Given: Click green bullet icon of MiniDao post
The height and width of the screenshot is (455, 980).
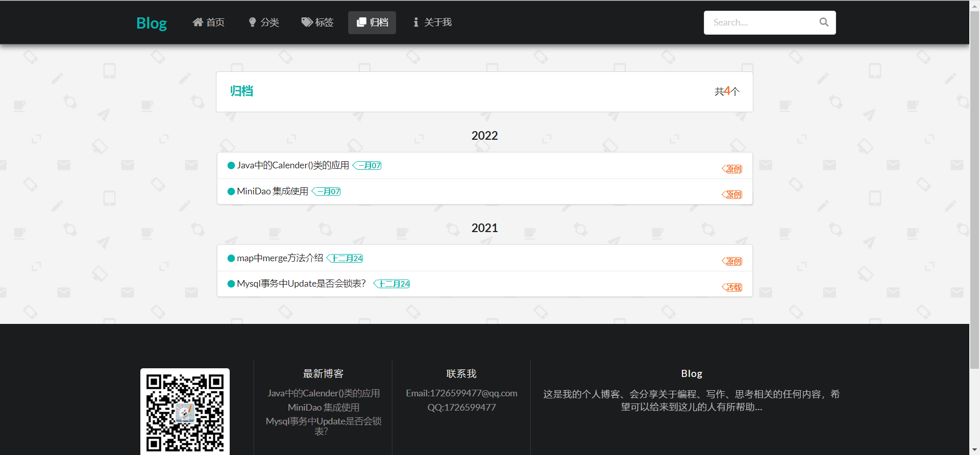Looking at the screenshot, I should point(231,191).
